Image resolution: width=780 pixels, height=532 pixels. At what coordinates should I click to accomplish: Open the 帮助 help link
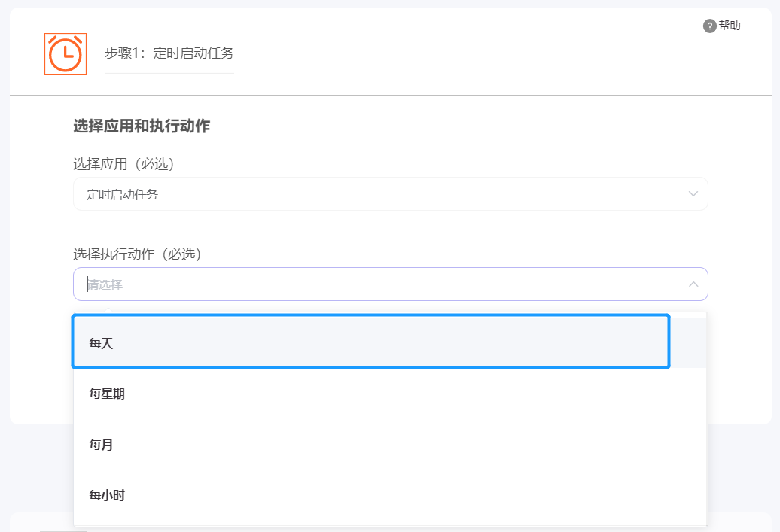[x=729, y=26]
